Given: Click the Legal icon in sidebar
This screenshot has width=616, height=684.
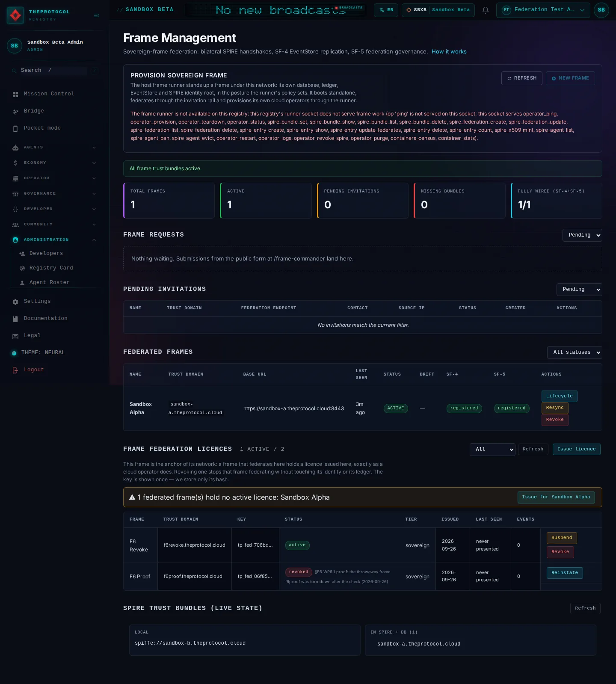Looking at the screenshot, I should (x=15, y=336).
